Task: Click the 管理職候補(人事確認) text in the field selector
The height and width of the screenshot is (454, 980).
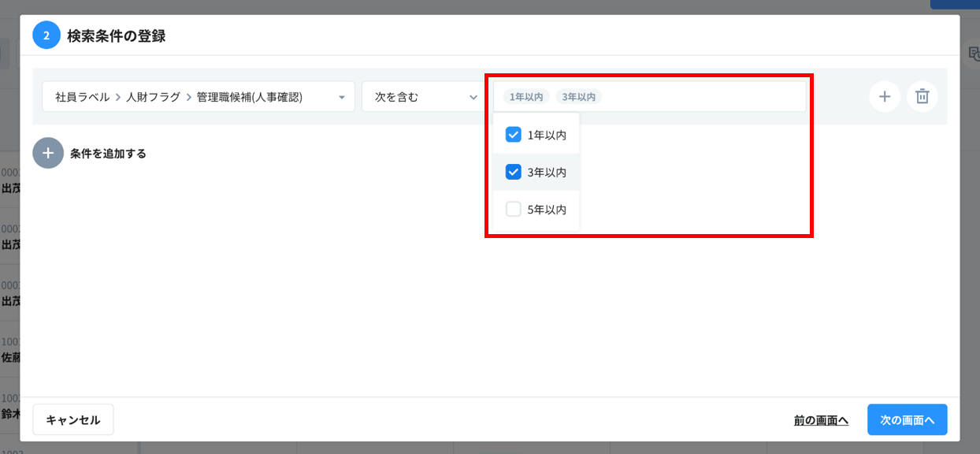Action: [x=250, y=97]
